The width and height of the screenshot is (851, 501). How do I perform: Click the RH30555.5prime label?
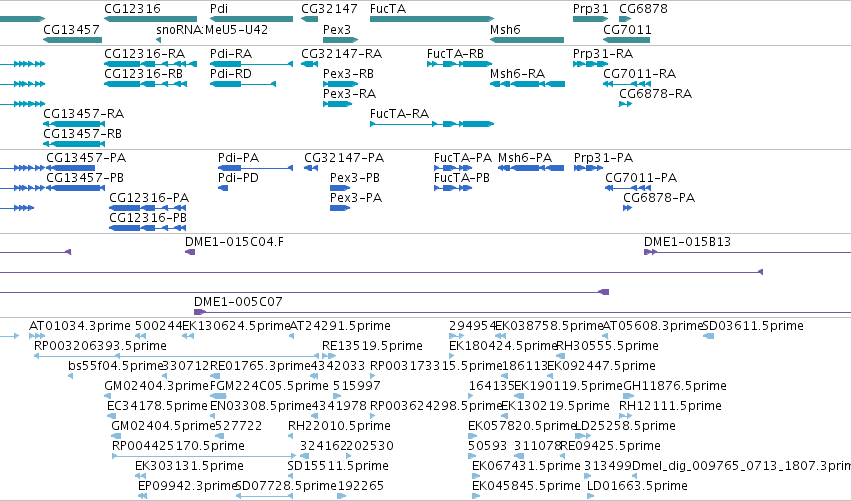tap(607, 346)
